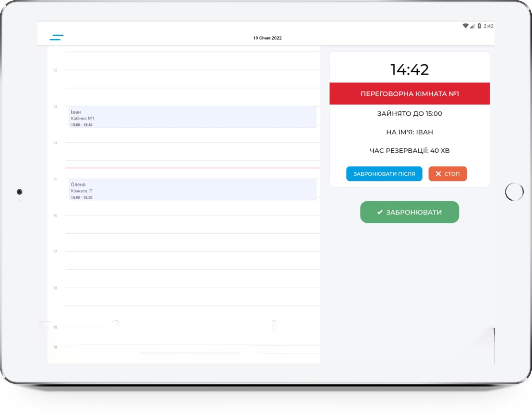Open Іван's 13:00 - 13:40 booking

point(192,117)
